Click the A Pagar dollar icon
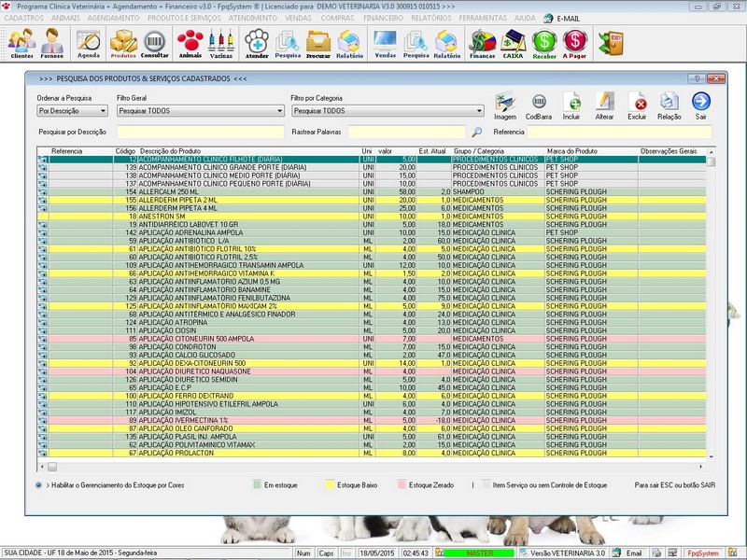 (x=575, y=41)
